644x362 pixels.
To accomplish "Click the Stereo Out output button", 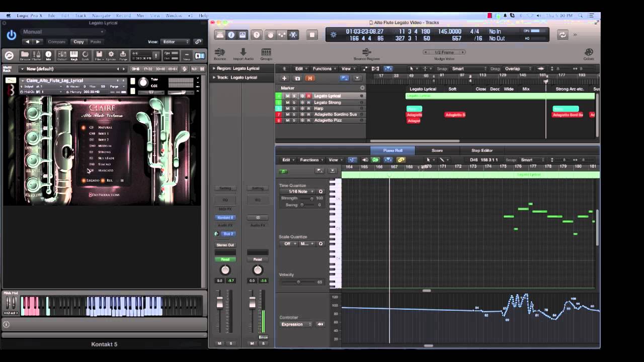I will click(225, 245).
